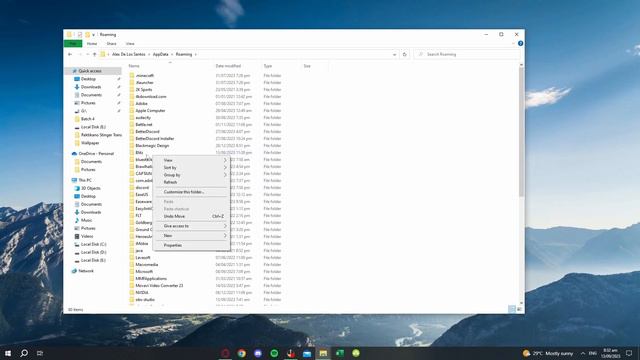Open the Batch 4 folder in sidebar
Viewport: 640px width, 360px height.
(x=87, y=119)
